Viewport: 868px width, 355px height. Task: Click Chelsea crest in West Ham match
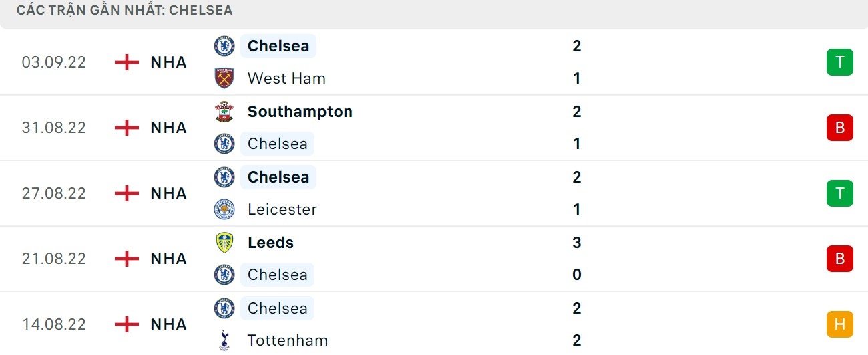click(224, 46)
